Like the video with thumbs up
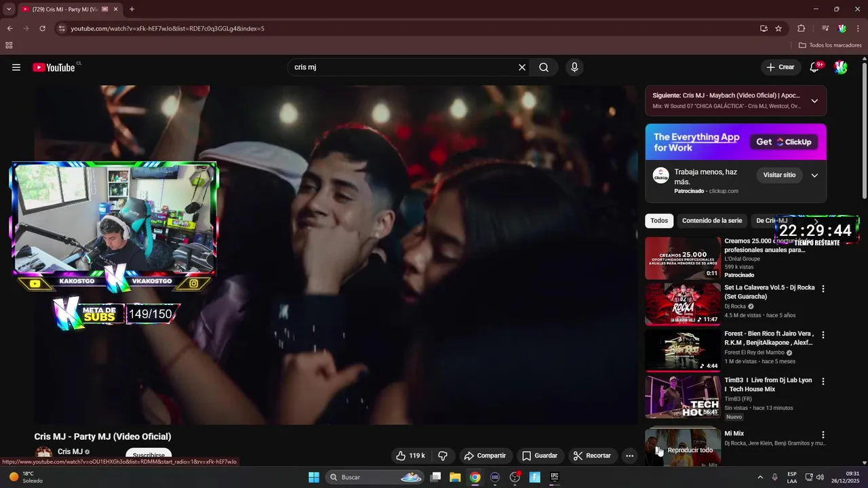Screen dimensions: 868x488 coord(410,455)
